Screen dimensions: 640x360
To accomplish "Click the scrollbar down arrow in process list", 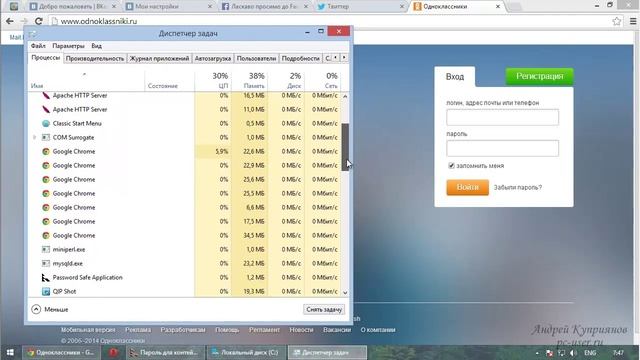I will 345,292.
